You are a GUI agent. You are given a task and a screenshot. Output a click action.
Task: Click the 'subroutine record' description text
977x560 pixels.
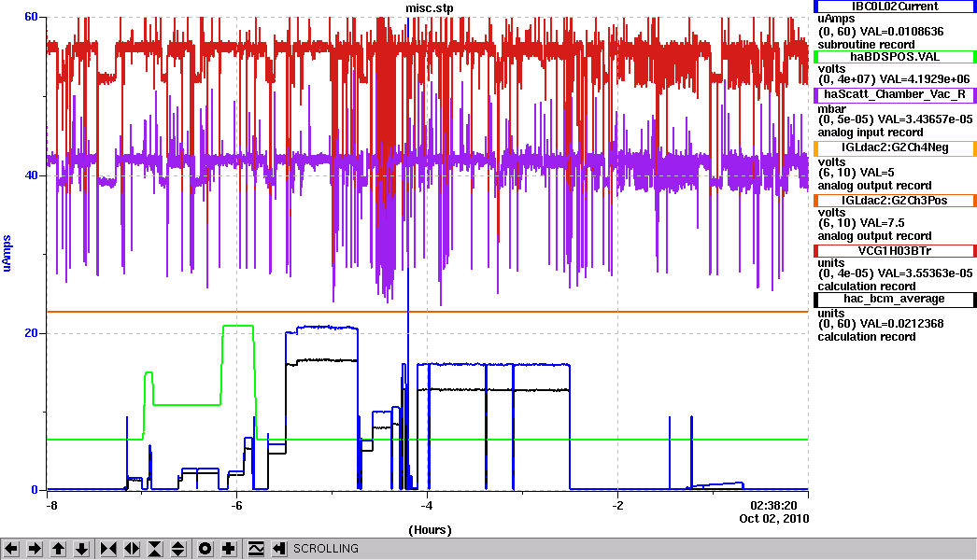pos(866,45)
